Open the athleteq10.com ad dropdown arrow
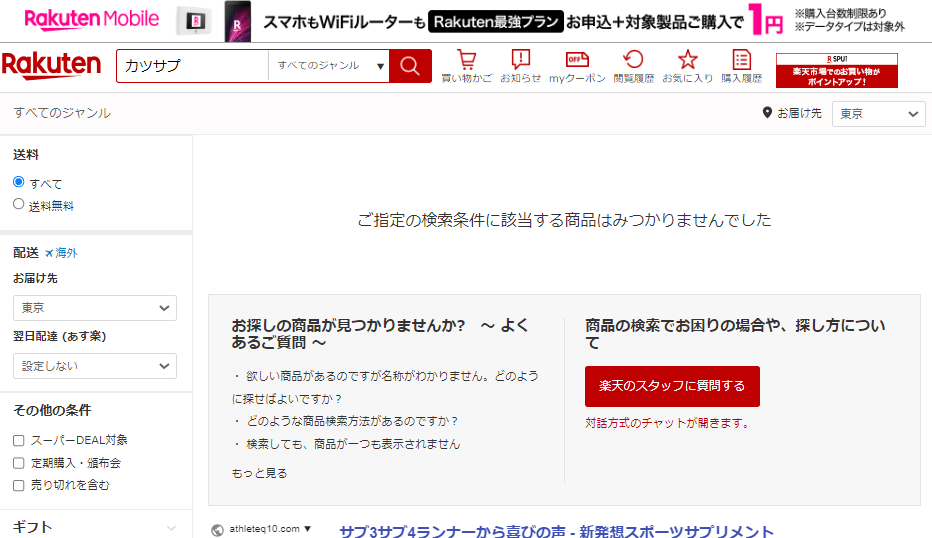Screen dimensions: 932x538 coord(307,528)
